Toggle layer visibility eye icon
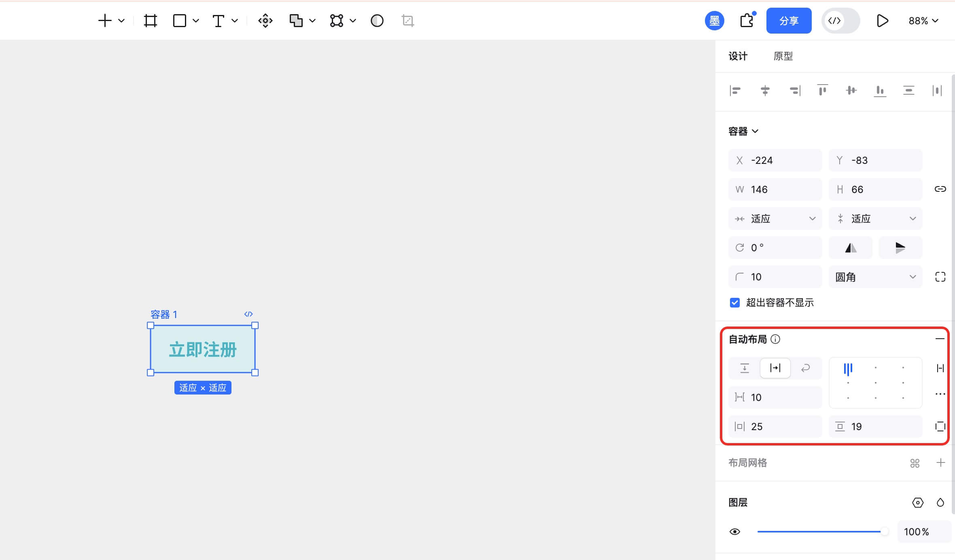 (x=735, y=532)
